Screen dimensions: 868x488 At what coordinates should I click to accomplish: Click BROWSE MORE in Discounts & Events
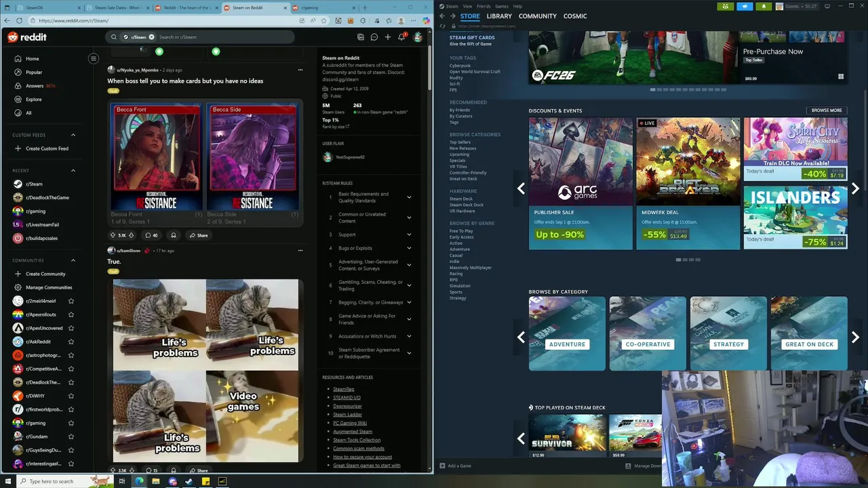827,110
